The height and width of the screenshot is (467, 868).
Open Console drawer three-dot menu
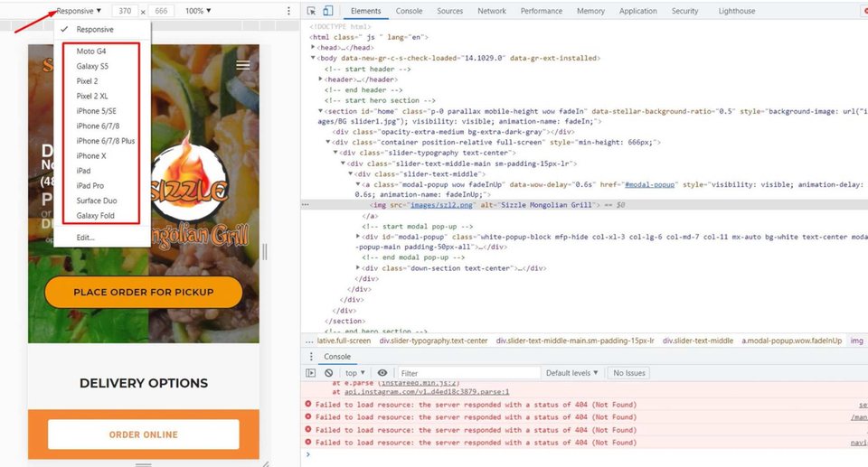tap(311, 356)
